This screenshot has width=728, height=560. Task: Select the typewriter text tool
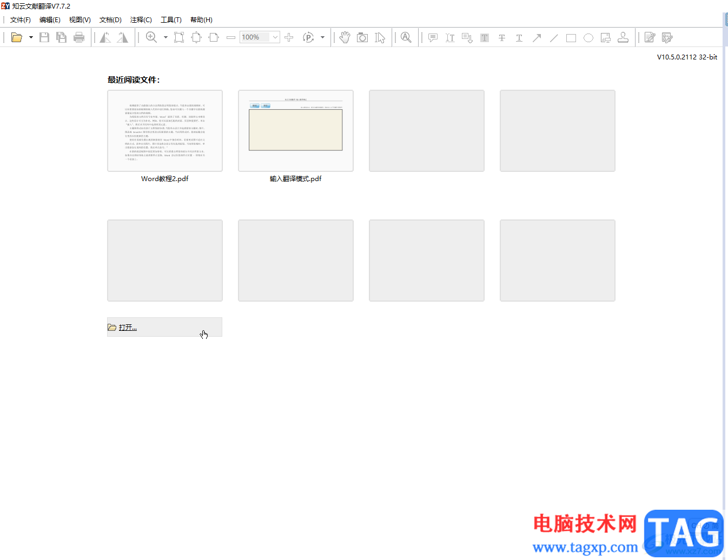(450, 37)
